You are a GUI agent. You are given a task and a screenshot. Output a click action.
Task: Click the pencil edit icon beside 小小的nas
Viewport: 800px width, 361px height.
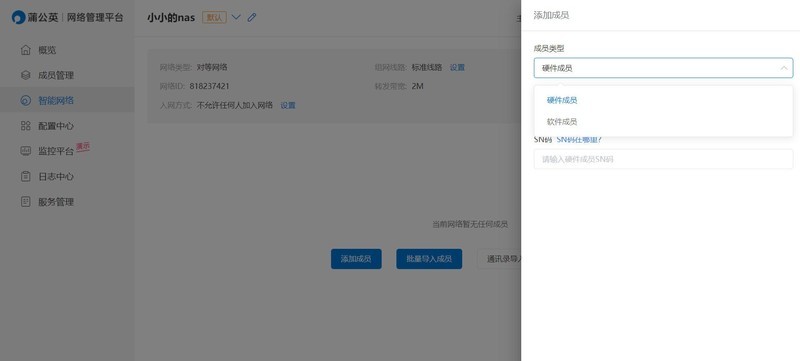click(x=252, y=17)
